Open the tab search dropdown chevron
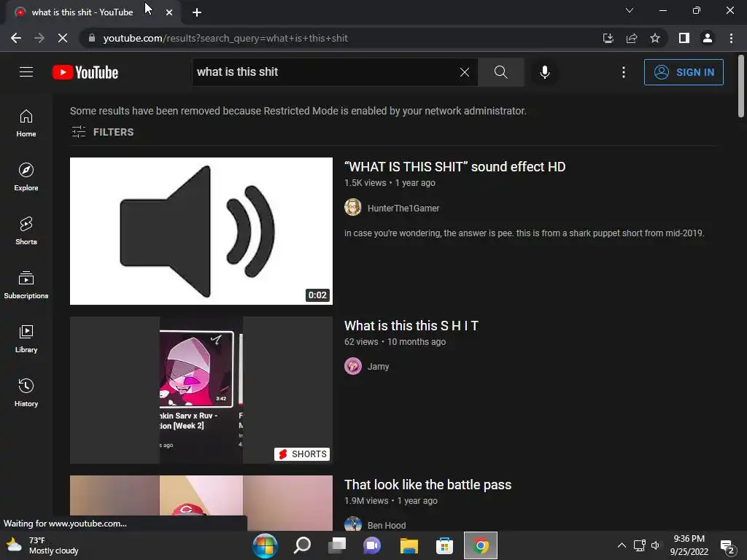Viewport: 747px width, 560px height. tap(630, 10)
